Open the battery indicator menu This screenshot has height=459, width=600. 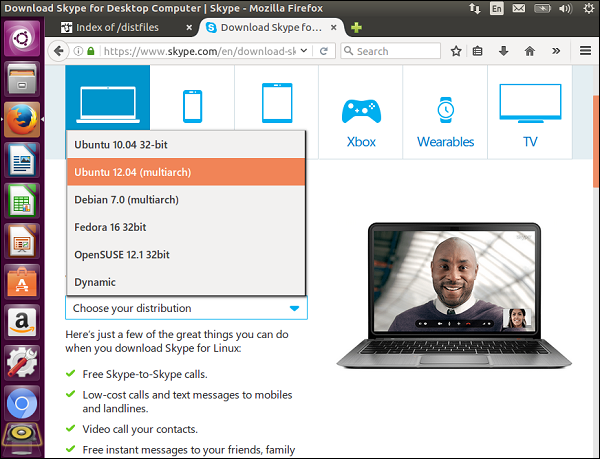click(542, 8)
